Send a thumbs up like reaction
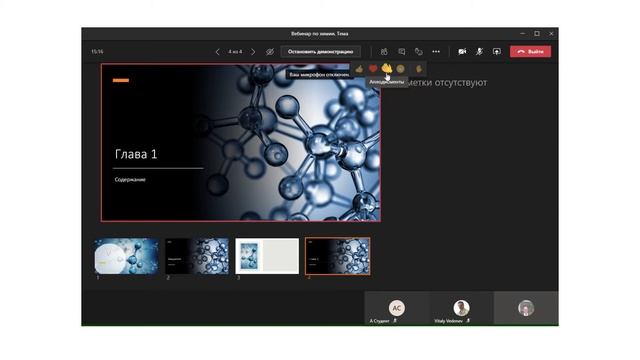Screen dimensions: 640x360 359,69
